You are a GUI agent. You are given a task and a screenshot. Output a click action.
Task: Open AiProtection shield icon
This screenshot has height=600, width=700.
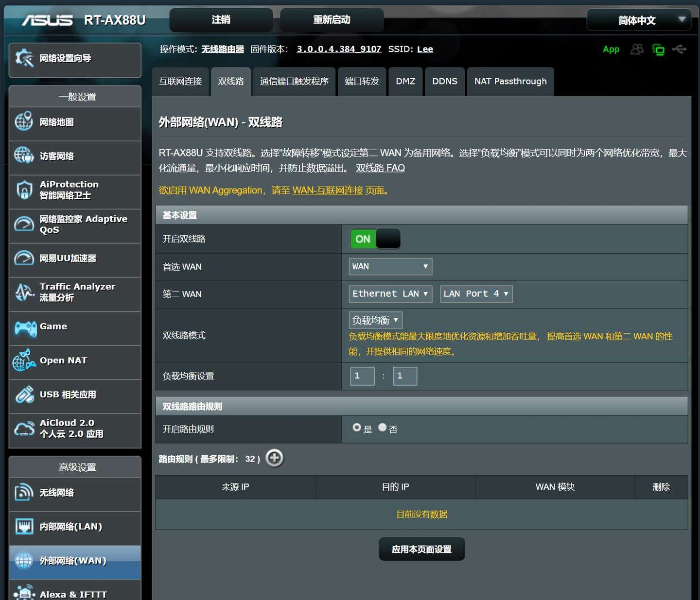pyautogui.click(x=24, y=189)
